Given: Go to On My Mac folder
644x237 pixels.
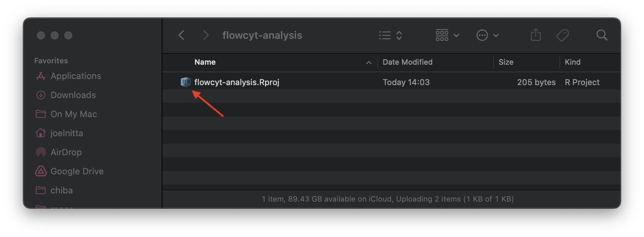Looking at the screenshot, I should pyautogui.click(x=74, y=114).
